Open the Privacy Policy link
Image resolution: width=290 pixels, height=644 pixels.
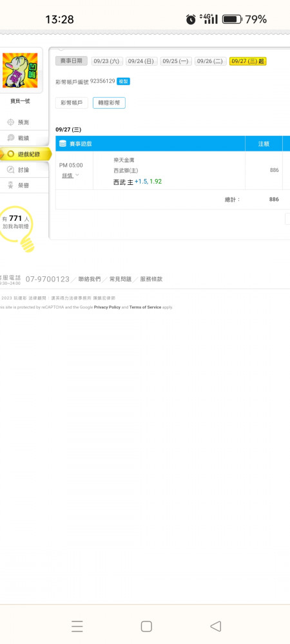(107, 307)
